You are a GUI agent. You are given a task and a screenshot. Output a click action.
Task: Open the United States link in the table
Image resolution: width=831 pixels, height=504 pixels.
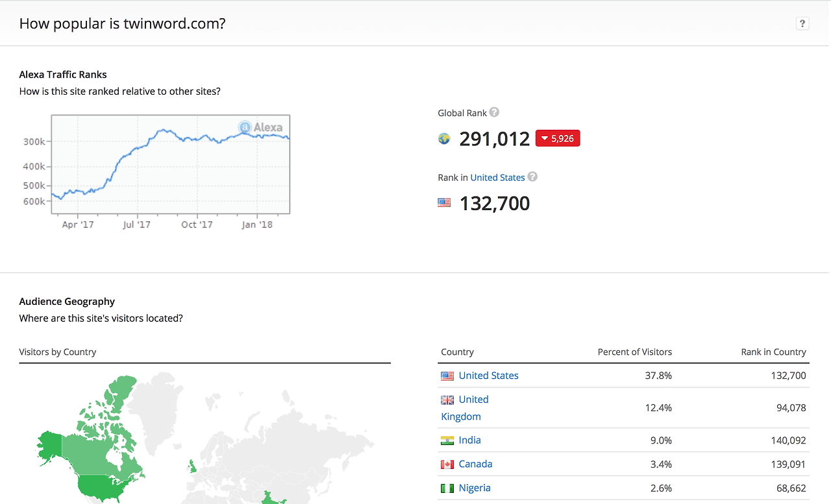[488, 376]
